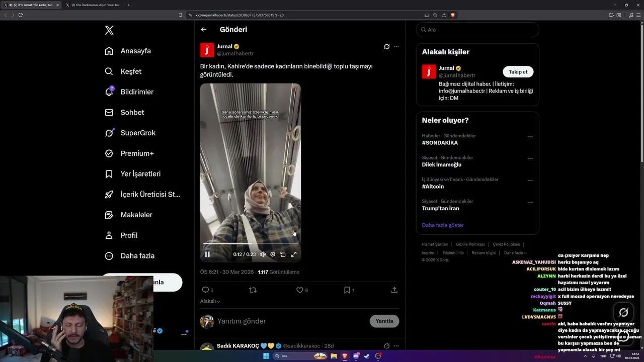This screenshot has height=362, width=644.
Task: Open floating Grok button
Action: 623,312
